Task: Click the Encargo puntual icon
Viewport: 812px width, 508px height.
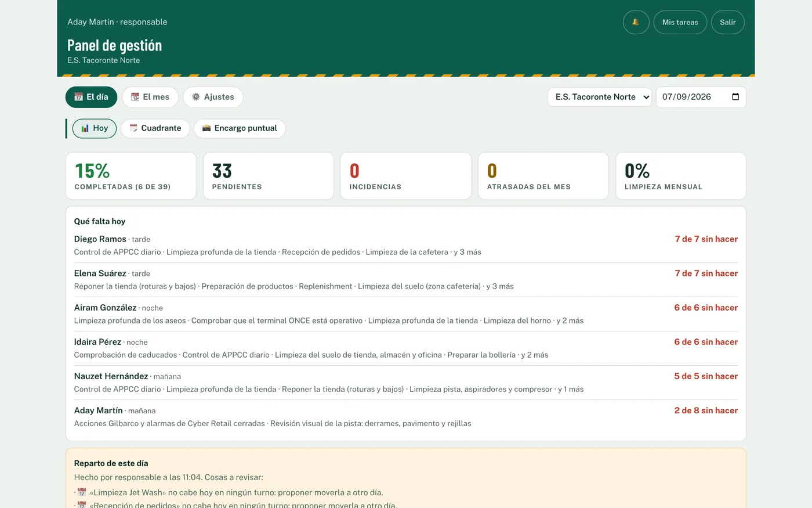Action: click(x=206, y=128)
